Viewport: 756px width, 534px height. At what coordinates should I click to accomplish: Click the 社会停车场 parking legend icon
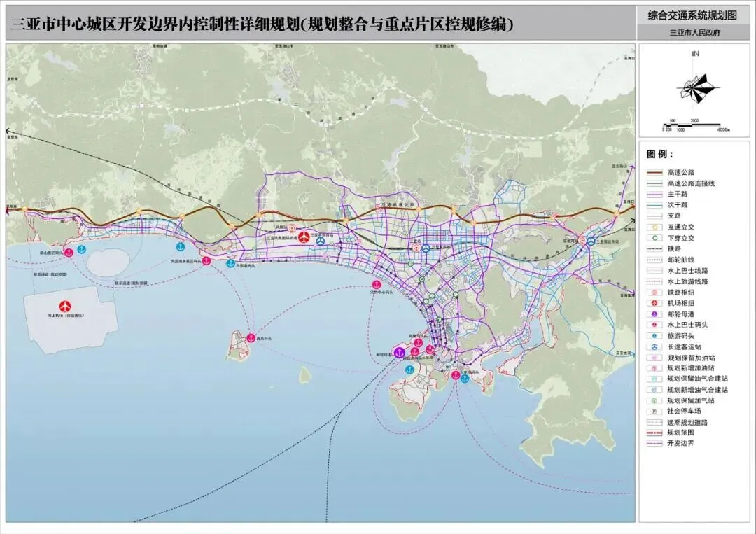pyautogui.click(x=654, y=411)
